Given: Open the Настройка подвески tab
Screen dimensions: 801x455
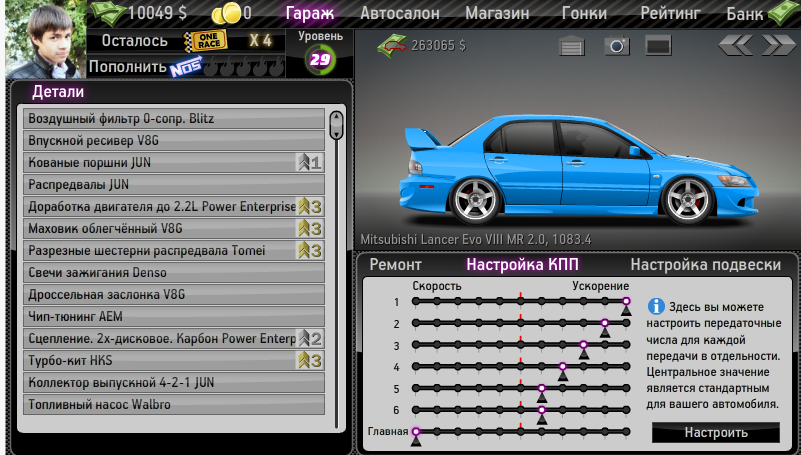Looking at the screenshot, I should pyautogui.click(x=705, y=265).
